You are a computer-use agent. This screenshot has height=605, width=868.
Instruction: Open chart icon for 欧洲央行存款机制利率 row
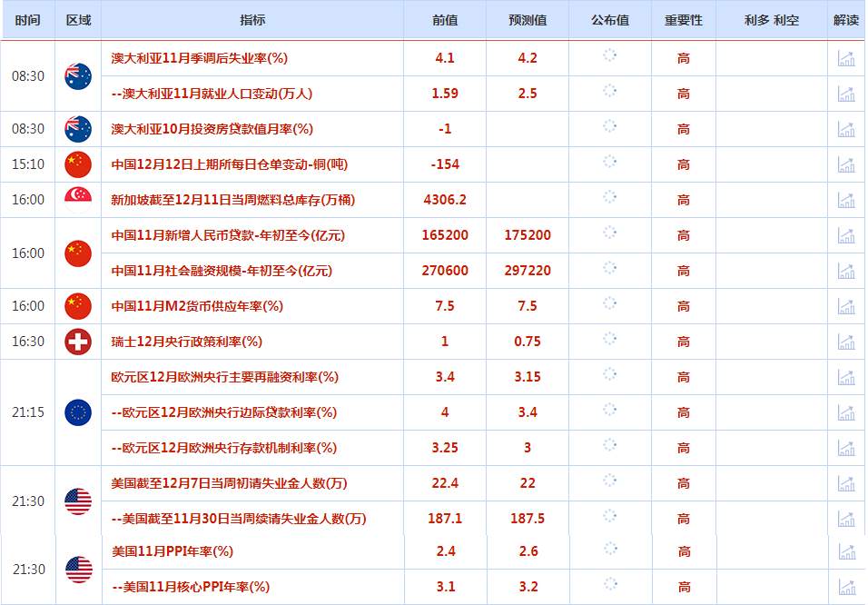click(846, 448)
